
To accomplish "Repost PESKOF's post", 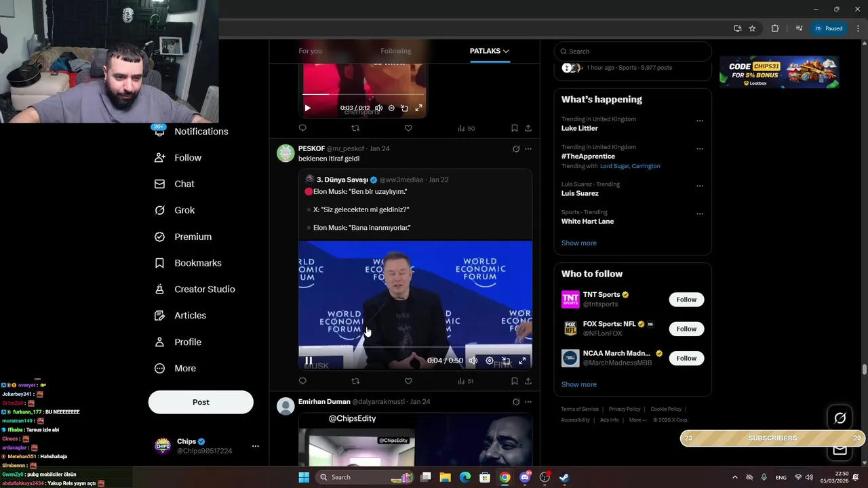I will click(x=355, y=381).
